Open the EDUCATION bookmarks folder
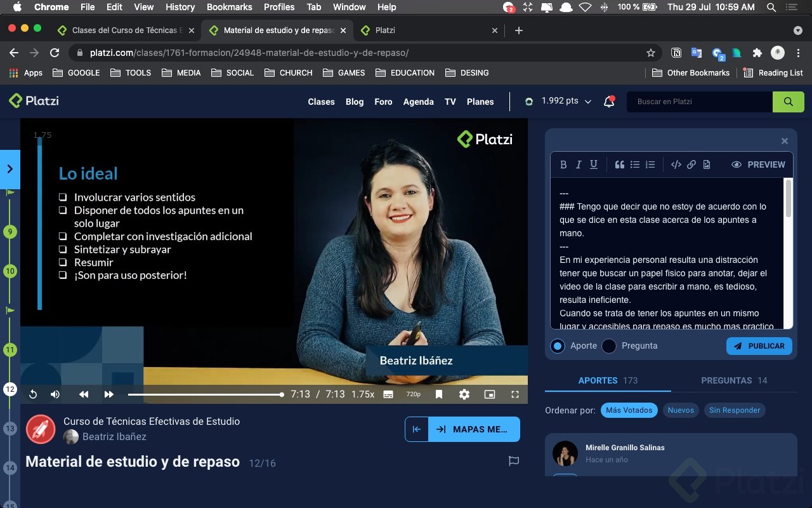812x508 pixels. coord(405,73)
